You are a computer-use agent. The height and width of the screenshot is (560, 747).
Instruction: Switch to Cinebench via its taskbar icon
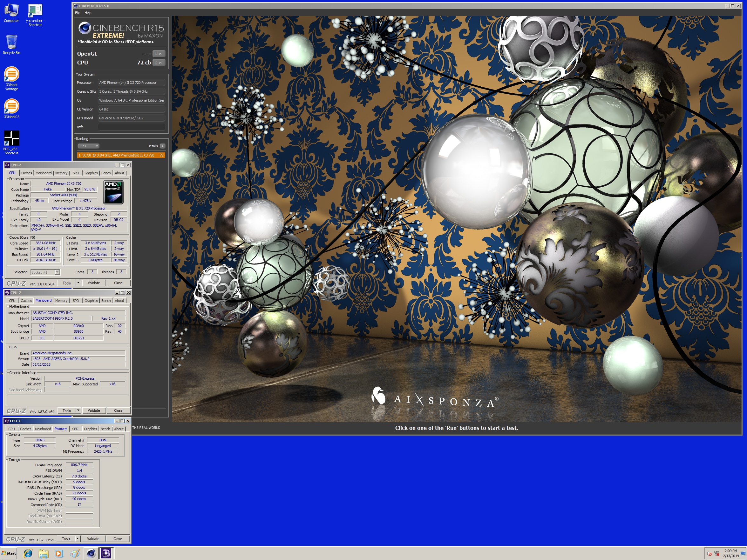(x=91, y=553)
